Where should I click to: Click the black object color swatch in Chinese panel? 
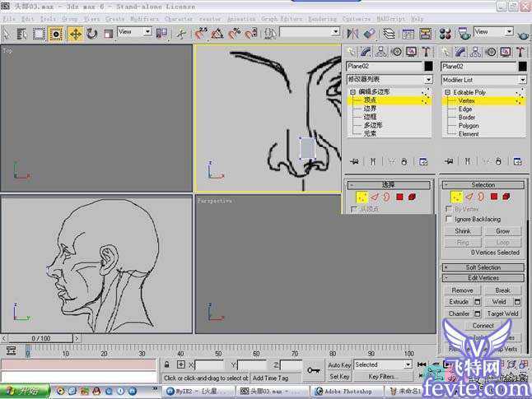[428, 66]
